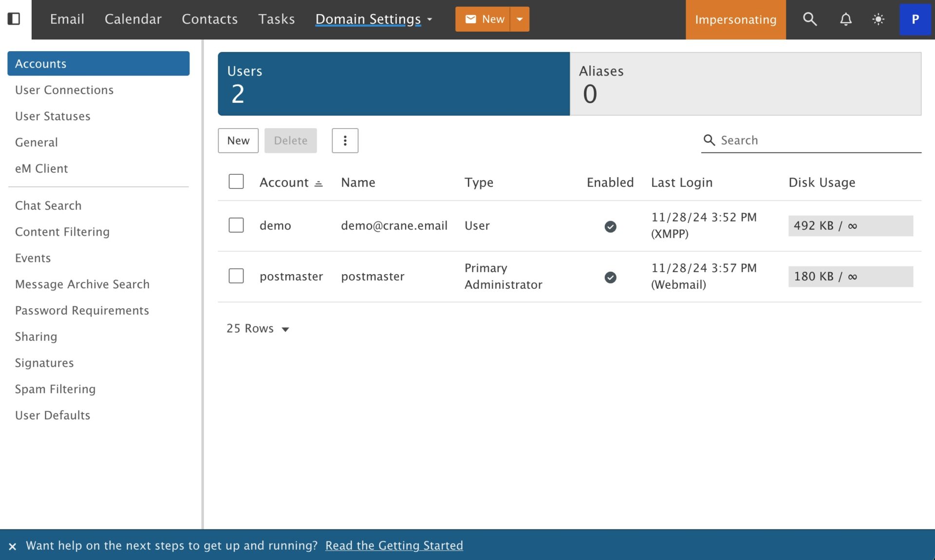Image resolution: width=935 pixels, height=560 pixels.
Task: Open notifications bell icon
Action: pyautogui.click(x=846, y=19)
